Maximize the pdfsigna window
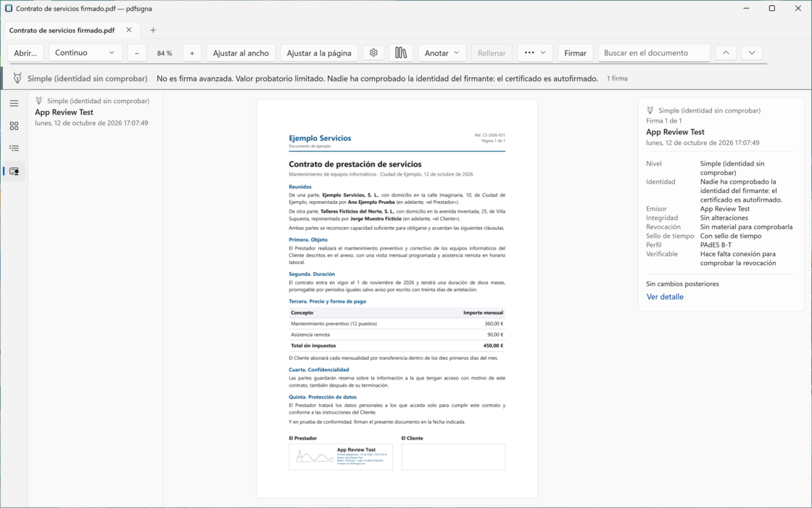The height and width of the screenshot is (508, 812). 771,8
